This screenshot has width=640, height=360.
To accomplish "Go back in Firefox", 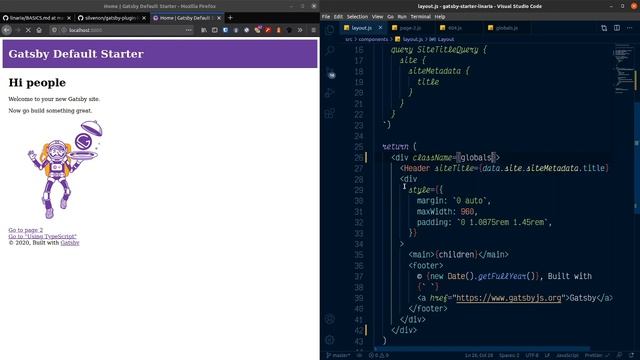I will (x=7, y=30).
